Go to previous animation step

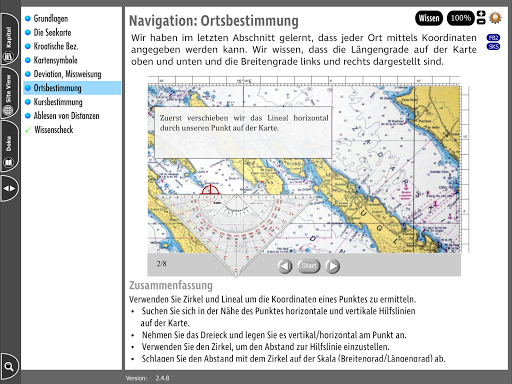click(x=285, y=266)
